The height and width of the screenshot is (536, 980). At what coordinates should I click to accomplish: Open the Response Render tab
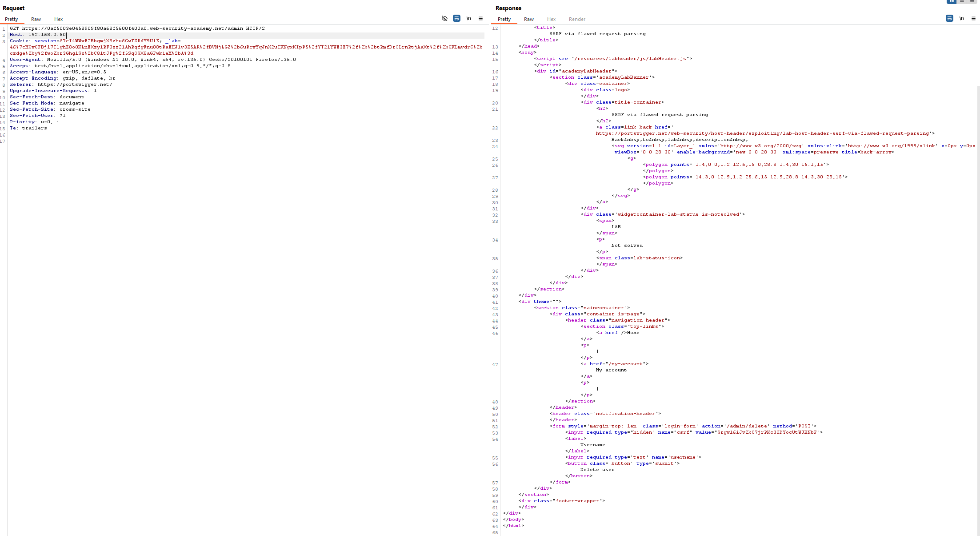(x=577, y=19)
